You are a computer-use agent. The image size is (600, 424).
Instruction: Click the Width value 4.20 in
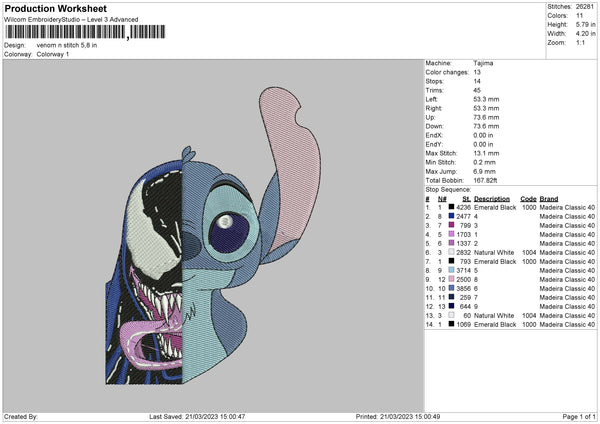click(585, 34)
